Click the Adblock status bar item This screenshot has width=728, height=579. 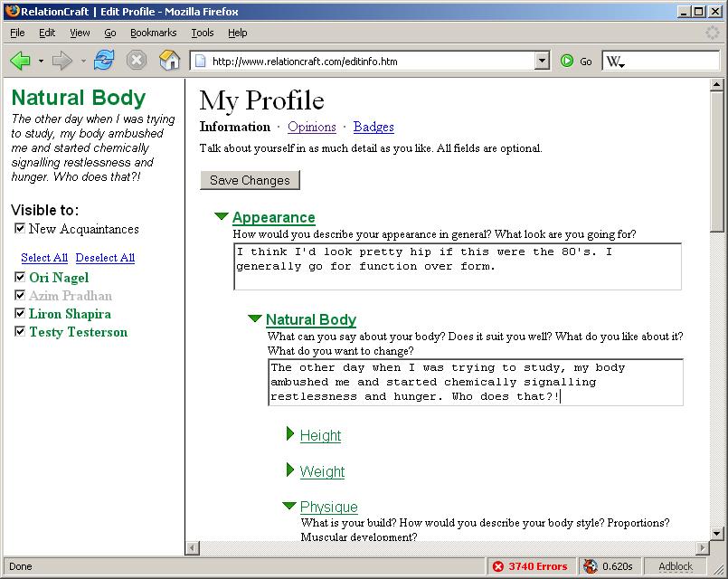pyautogui.click(x=676, y=566)
